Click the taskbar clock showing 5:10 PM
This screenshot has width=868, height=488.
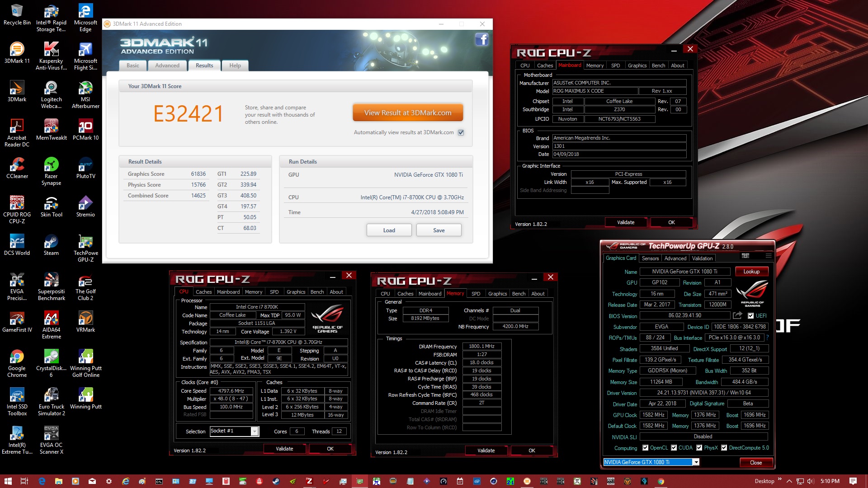pyautogui.click(x=830, y=481)
